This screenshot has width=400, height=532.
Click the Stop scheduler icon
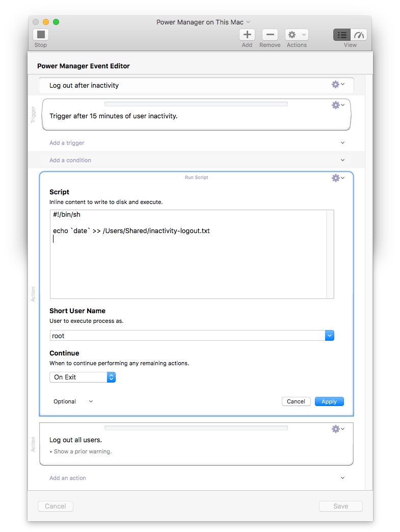(41, 35)
